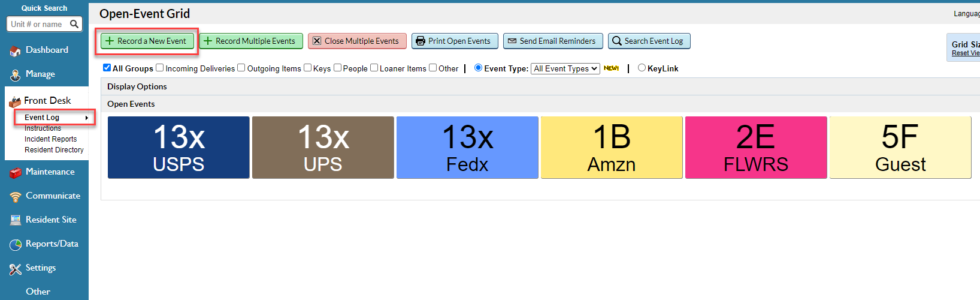The height and width of the screenshot is (300, 980).
Task: Enable the People filter checkbox
Action: [338, 68]
